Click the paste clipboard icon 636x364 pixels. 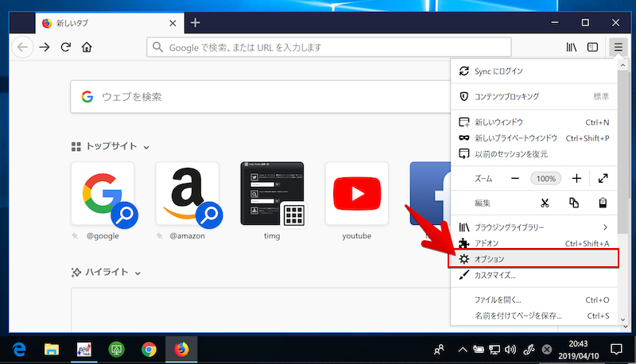(603, 203)
